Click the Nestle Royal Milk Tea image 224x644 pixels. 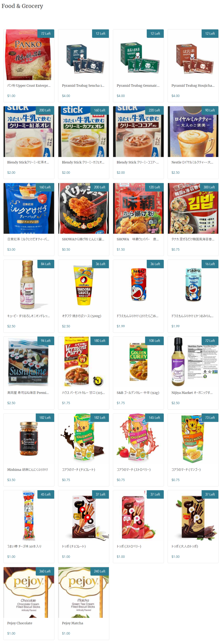pyautogui.click(x=193, y=132)
